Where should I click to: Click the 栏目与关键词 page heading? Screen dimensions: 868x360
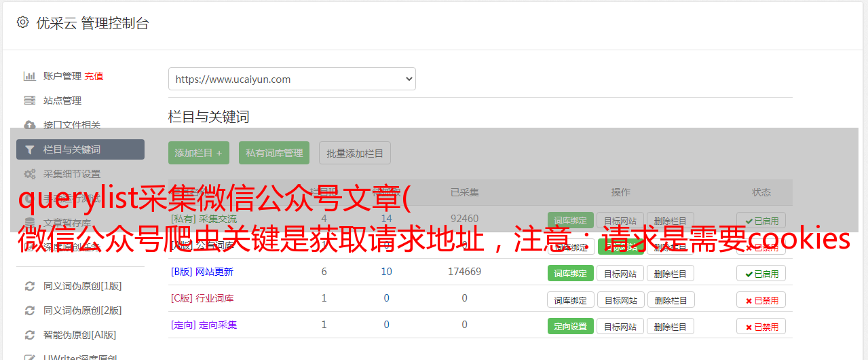pyautogui.click(x=209, y=117)
